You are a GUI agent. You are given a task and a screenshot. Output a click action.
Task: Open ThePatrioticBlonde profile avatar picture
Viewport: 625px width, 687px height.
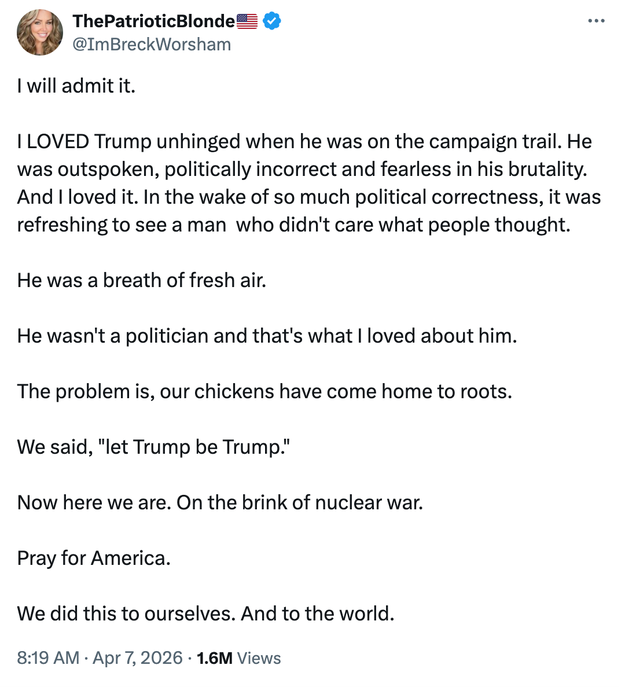pos(40,33)
